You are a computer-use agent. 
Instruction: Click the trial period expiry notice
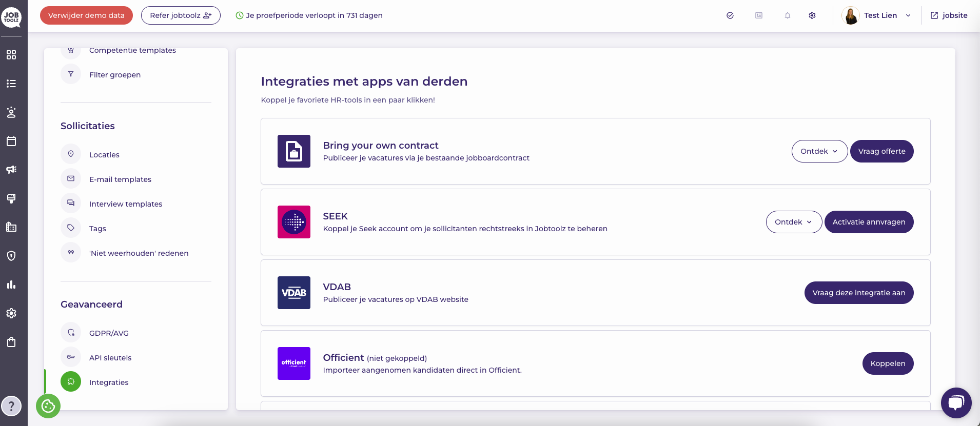(x=309, y=15)
